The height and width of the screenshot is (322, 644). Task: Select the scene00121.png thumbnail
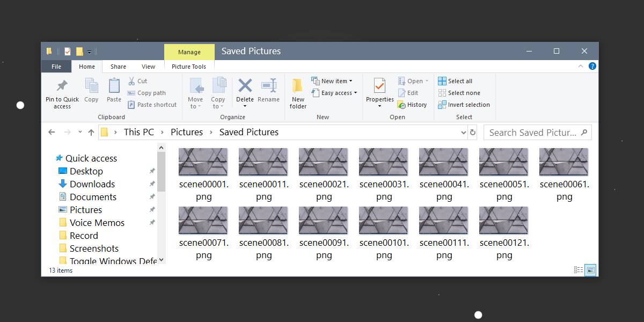pyautogui.click(x=503, y=220)
